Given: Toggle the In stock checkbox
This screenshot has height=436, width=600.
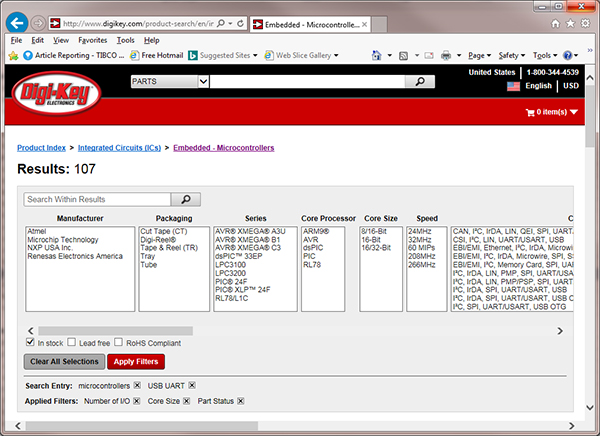Looking at the screenshot, I should coord(30,343).
